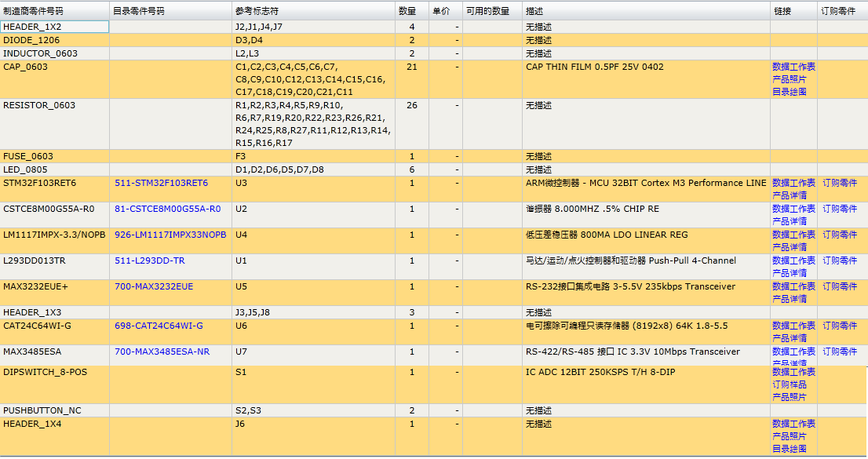
Task: Click 订购零件 for MAX3485ESA
Action: (840, 352)
